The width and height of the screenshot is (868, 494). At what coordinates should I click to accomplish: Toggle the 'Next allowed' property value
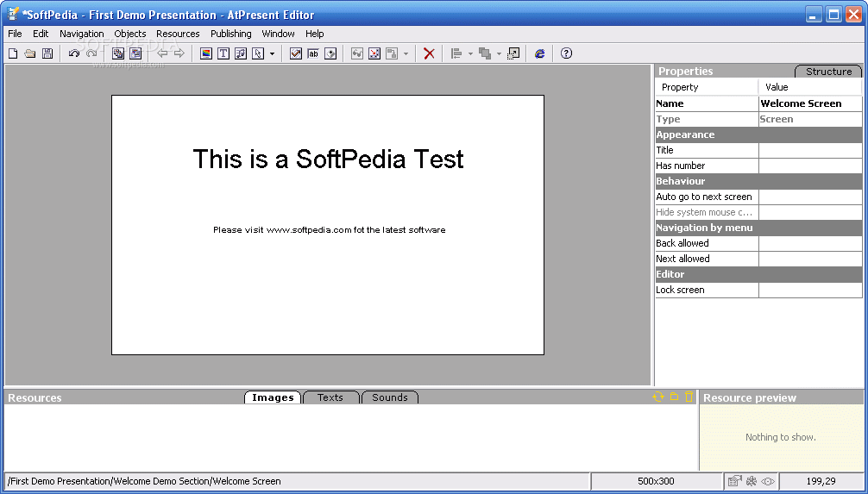point(810,259)
